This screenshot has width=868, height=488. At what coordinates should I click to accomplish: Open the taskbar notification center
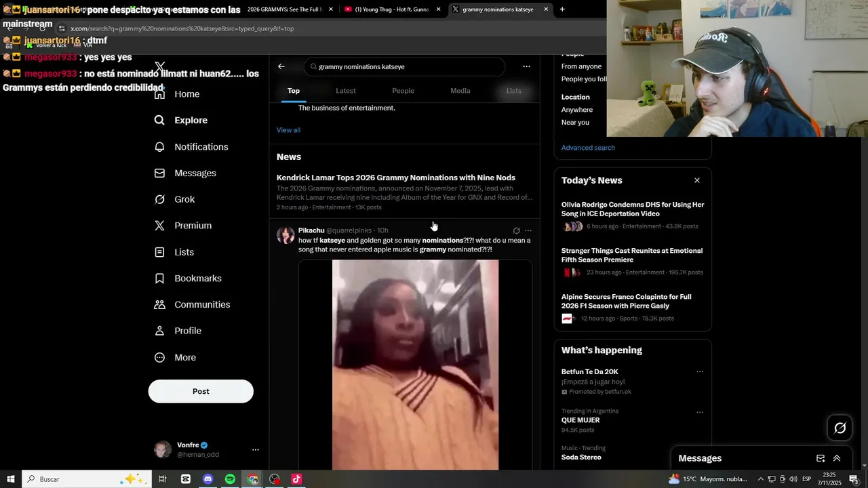pos(854,479)
